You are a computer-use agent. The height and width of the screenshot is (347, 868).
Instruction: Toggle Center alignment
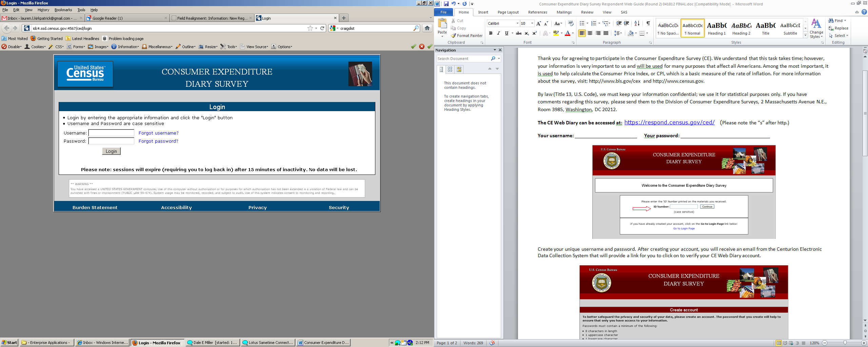click(x=590, y=33)
